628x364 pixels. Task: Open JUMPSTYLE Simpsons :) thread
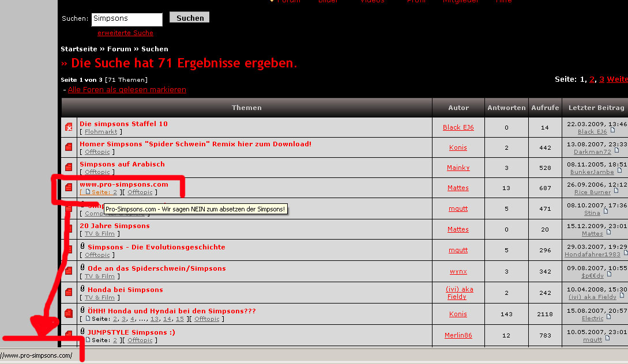click(x=131, y=332)
